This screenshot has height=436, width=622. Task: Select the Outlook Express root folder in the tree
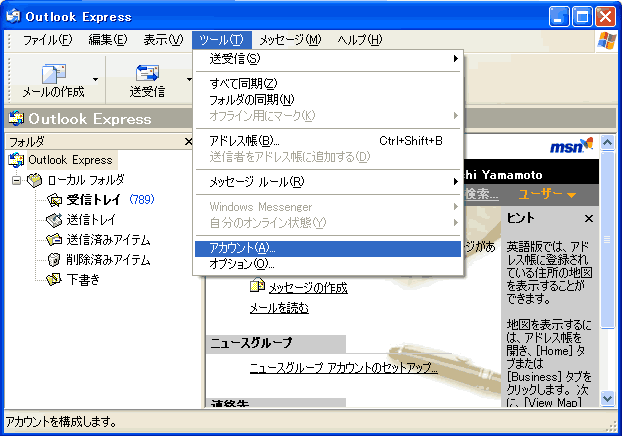70,160
